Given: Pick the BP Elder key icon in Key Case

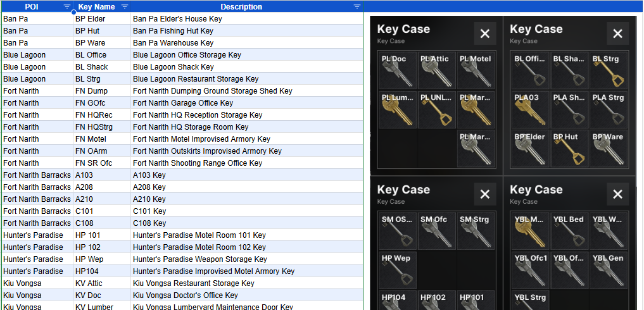Looking at the screenshot, I should (530, 149).
